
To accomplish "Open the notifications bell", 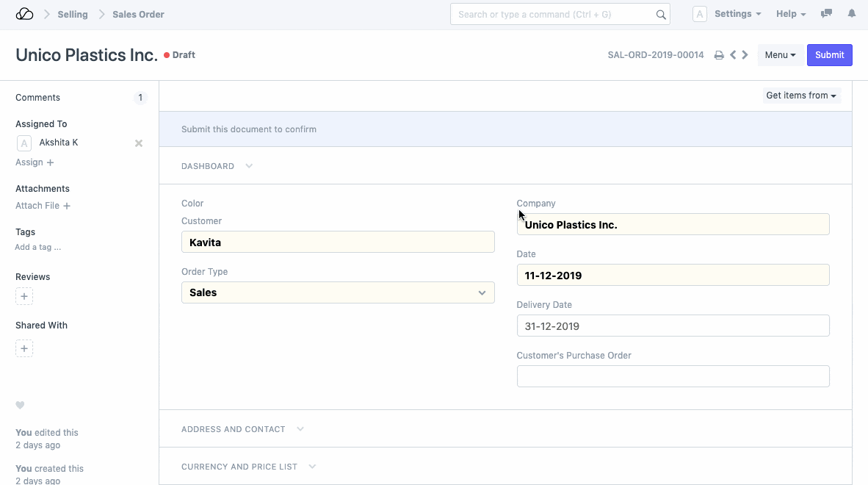I will (x=852, y=14).
